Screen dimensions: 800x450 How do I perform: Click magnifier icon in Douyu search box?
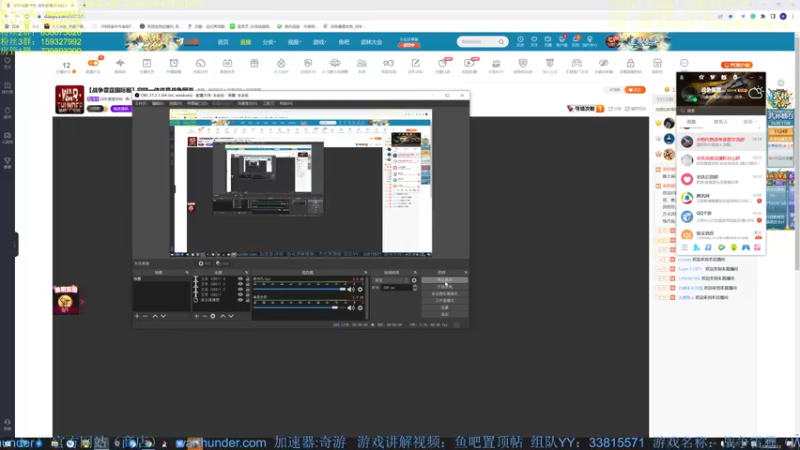pyautogui.click(x=501, y=42)
